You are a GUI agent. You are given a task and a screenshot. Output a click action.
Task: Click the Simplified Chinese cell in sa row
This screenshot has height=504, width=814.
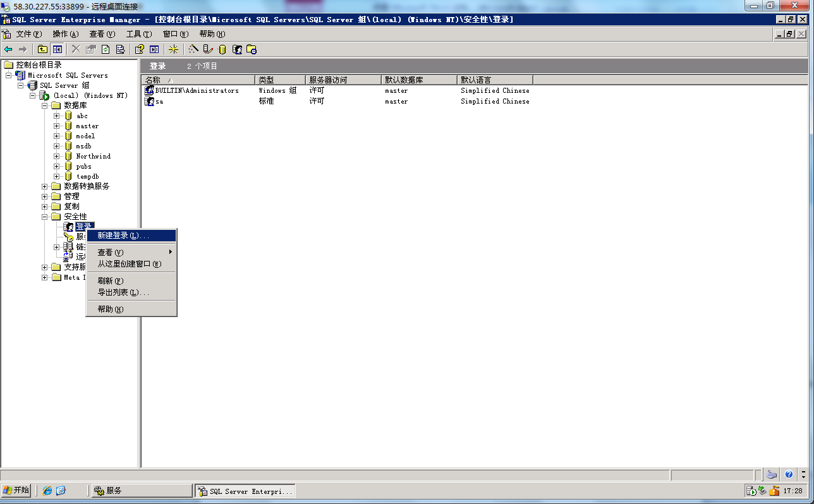495,101
